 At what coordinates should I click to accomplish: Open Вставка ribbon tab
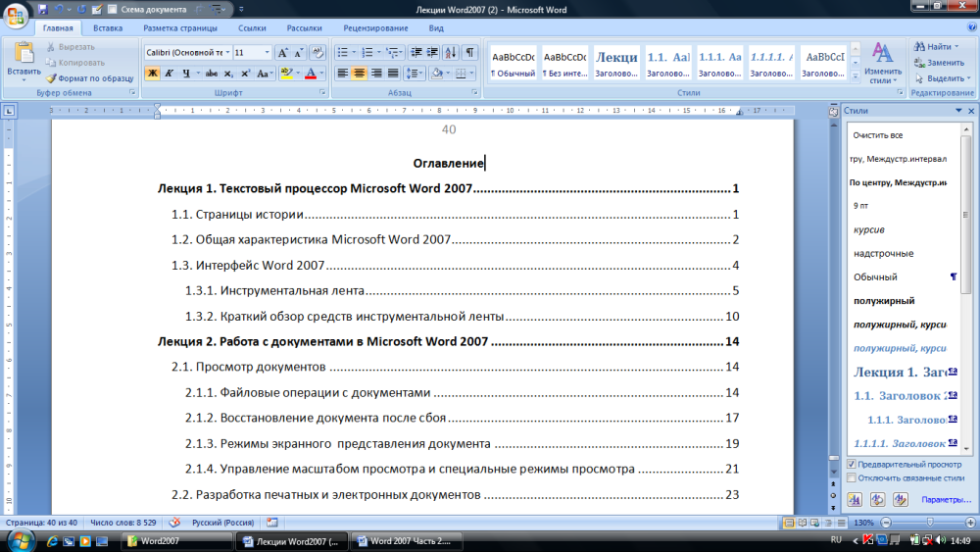tap(108, 28)
